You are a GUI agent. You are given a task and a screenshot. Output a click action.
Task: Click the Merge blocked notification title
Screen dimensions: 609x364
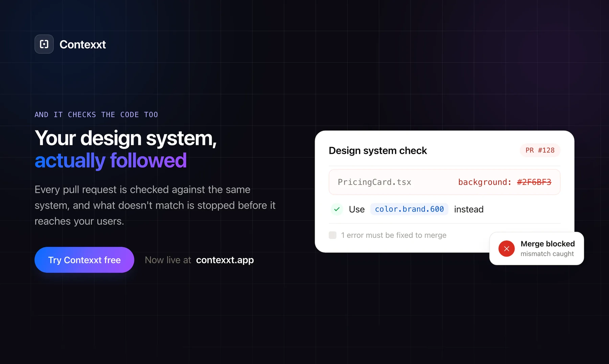(547, 244)
